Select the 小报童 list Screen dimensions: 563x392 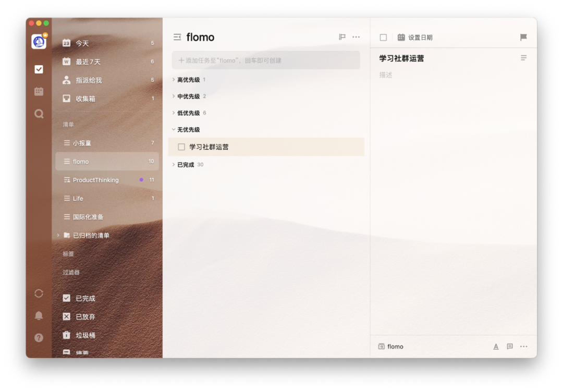point(107,143)
